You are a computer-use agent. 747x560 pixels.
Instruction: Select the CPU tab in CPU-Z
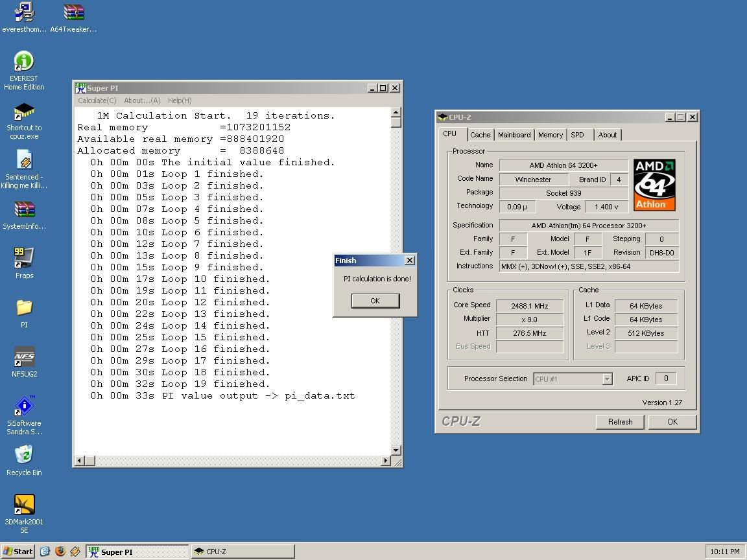coord(450,134)
